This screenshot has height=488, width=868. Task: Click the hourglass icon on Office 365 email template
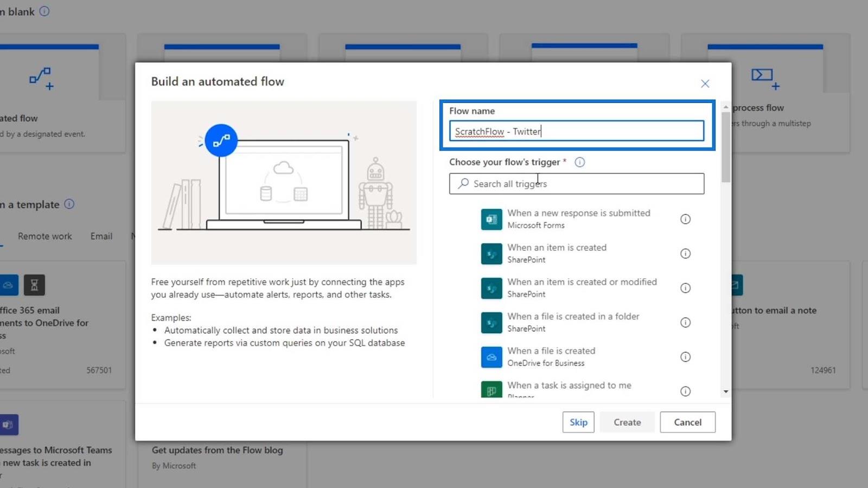pyautogui.click(x=34, y=285)
